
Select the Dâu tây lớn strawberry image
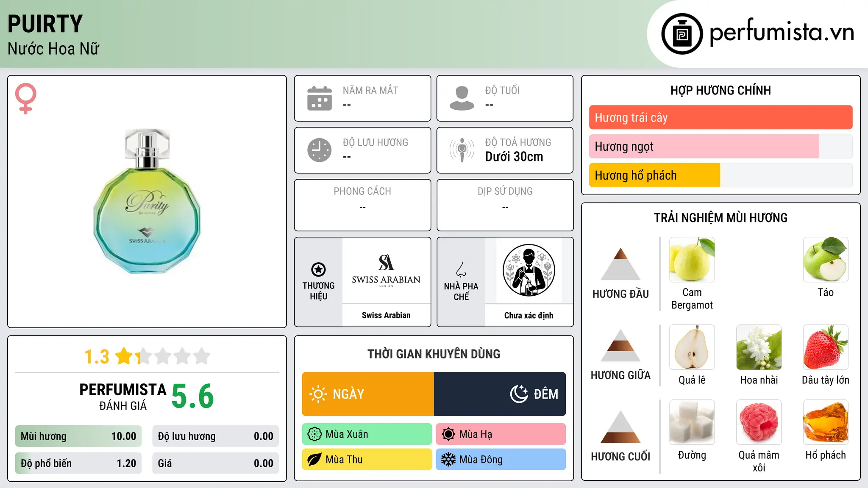(826, 347)
